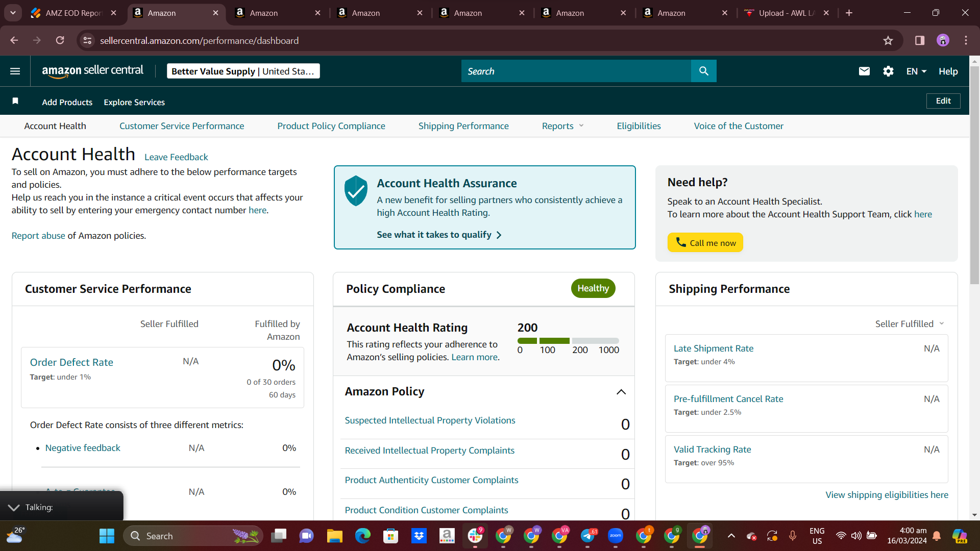This screenshot has width=980, height=551.
Task: Click the Edit button
Action: coord(943,101)
